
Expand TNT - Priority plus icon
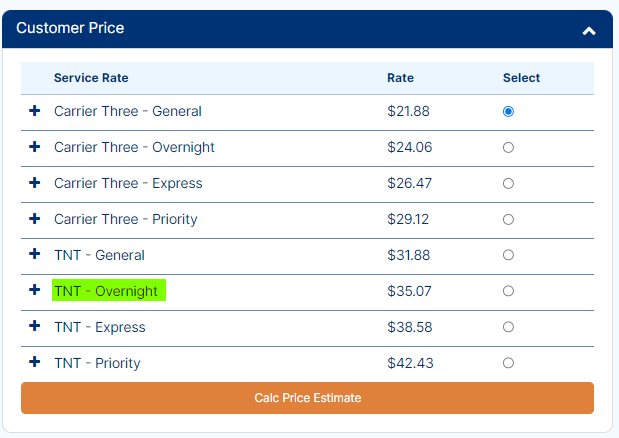pyautogui.click(x=35, y=362)
